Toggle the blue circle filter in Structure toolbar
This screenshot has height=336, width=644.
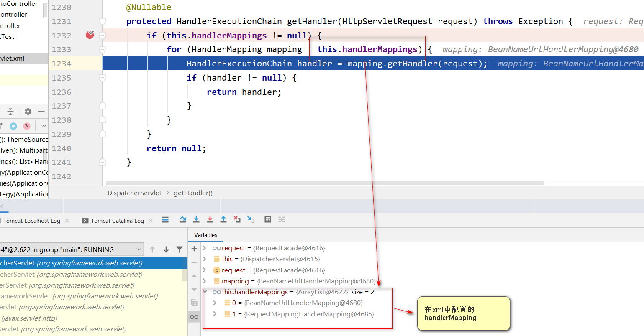[x=13, y=126]
